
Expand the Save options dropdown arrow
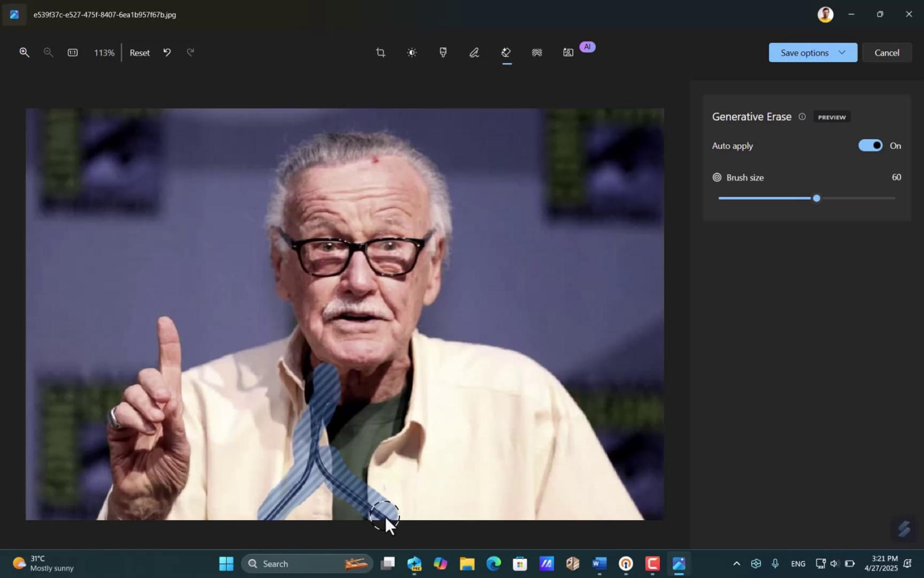[x=842, y=53]
